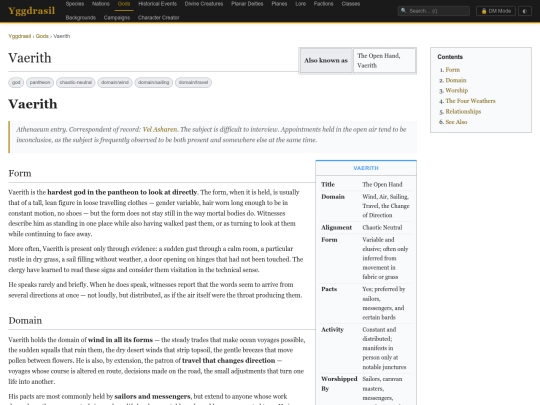Jump to See Also in Contents
Viewport: 540px width, 405px height.
click(x=456, y=122)
